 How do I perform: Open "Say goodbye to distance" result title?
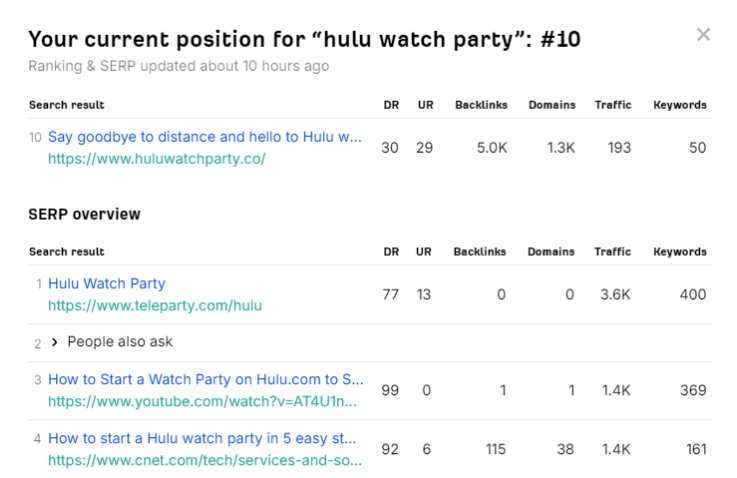[x=205, y=137]
